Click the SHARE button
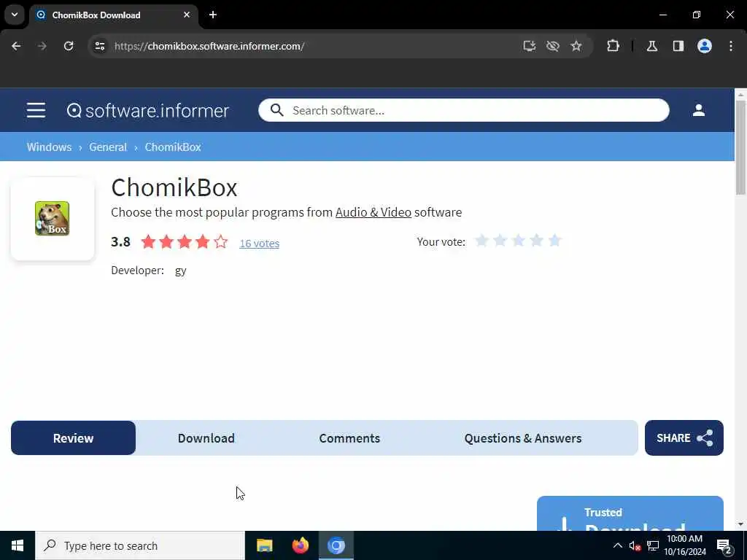The height and width of the screenshot is (560, 747). pos(684,437)
